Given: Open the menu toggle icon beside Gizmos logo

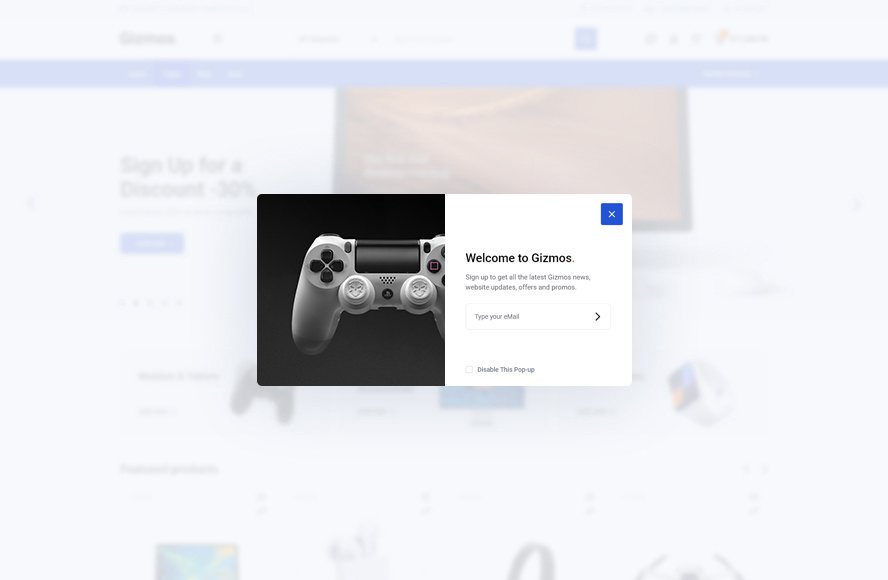Looking at the screenshot, I should 217,39.
